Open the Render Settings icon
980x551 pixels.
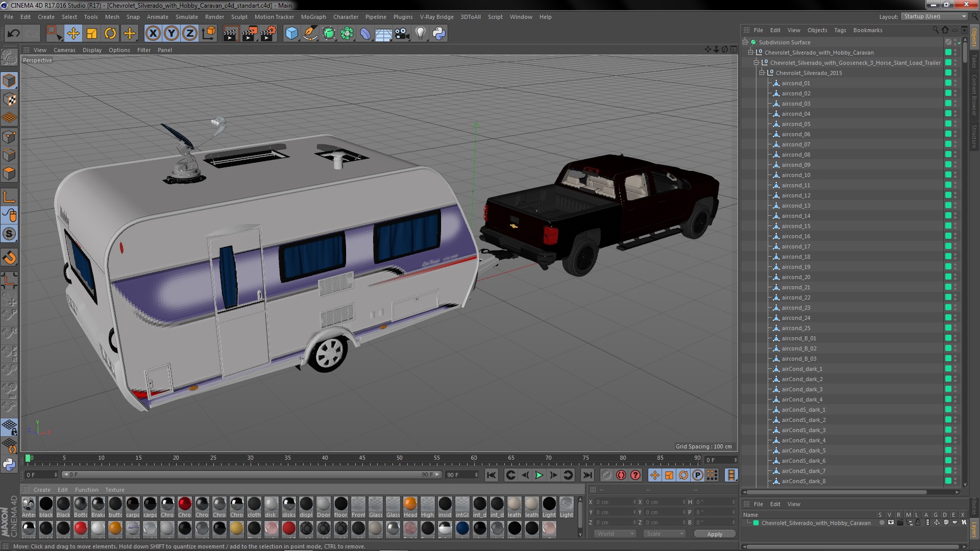coord(268,34)
